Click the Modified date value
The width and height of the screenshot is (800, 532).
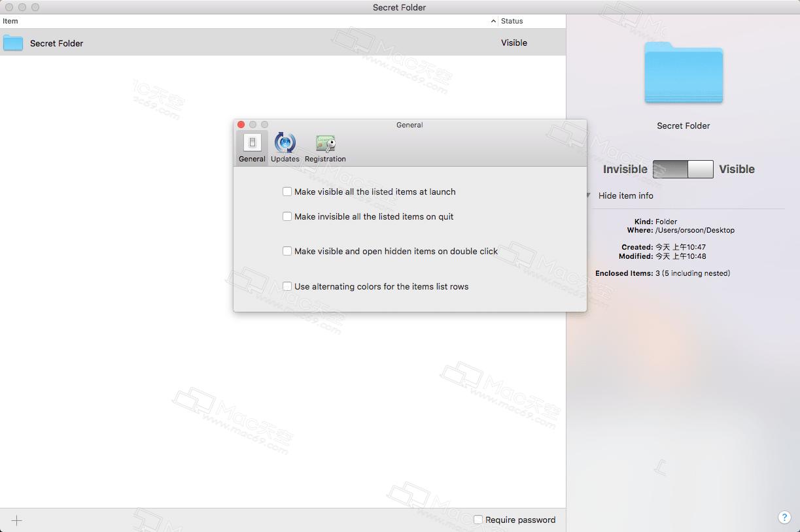point(680,256)
